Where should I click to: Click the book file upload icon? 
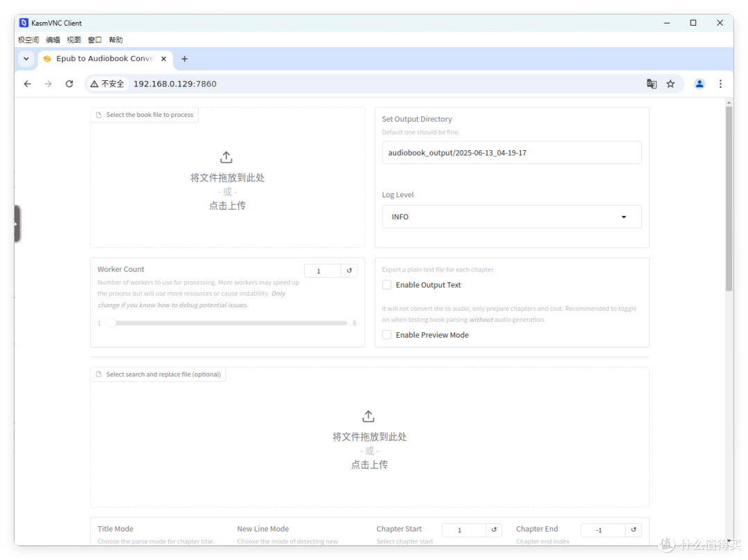pyautogui.click(x=226, y=157)
